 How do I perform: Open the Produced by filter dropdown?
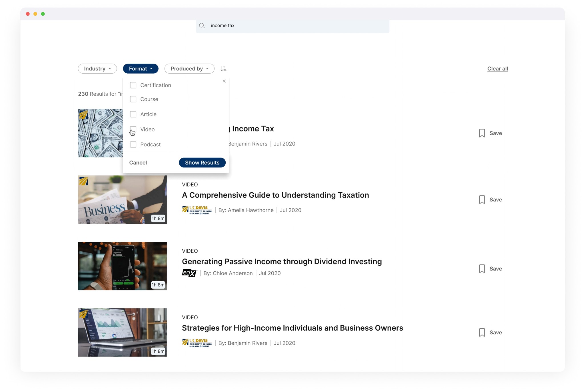189,68
